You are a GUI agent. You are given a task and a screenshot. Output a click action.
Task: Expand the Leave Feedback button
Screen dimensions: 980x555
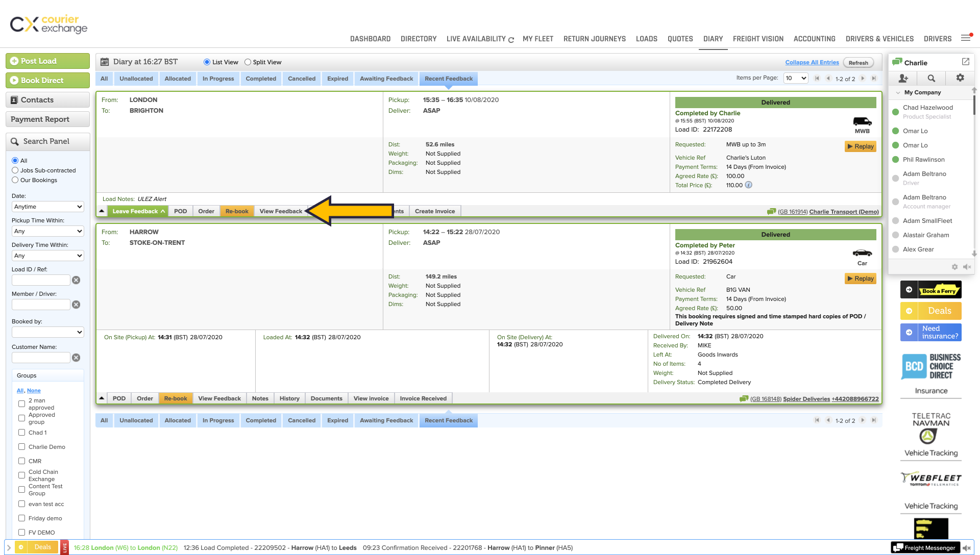pyautogui.click(x=138, y=211)
